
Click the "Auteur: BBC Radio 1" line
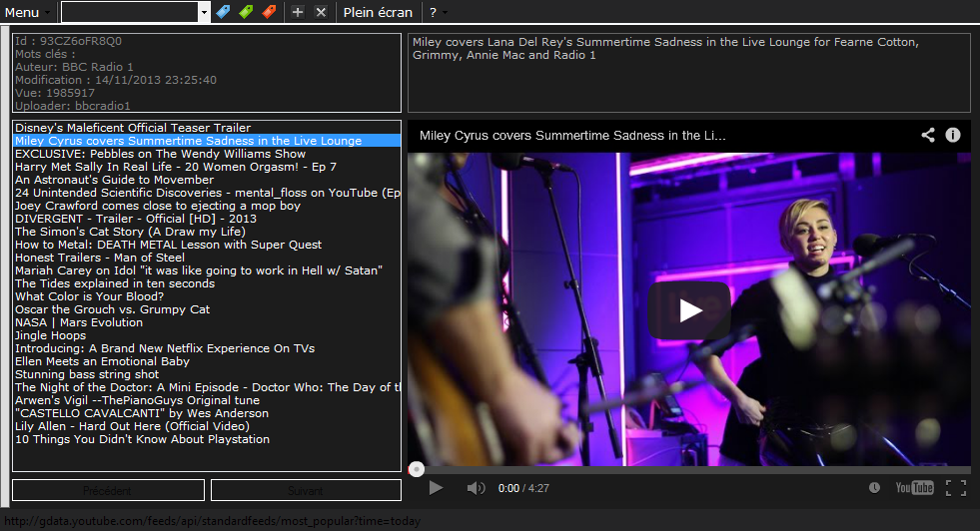[74, 67]
